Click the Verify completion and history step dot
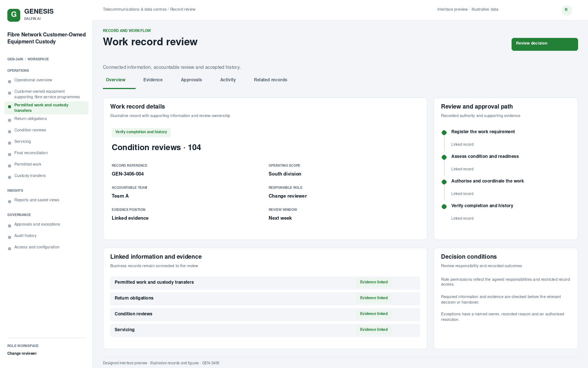This screenshot has width=588, height=368. 444,206
